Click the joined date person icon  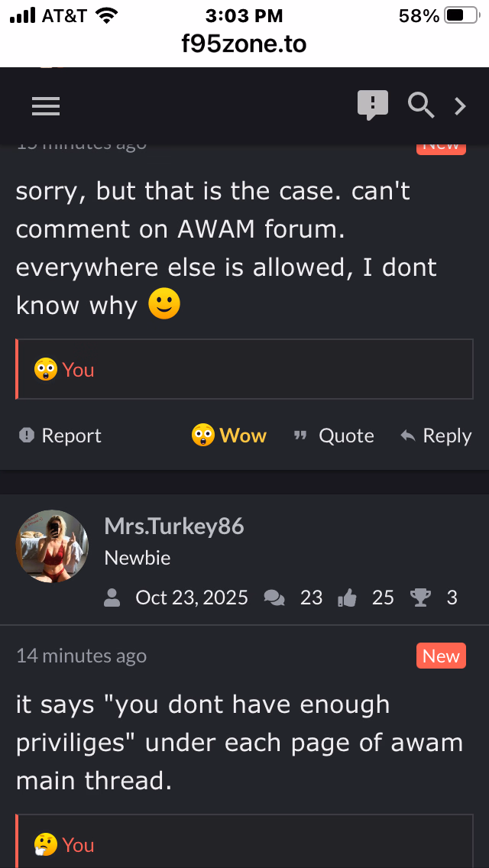(x=112, y=598)
